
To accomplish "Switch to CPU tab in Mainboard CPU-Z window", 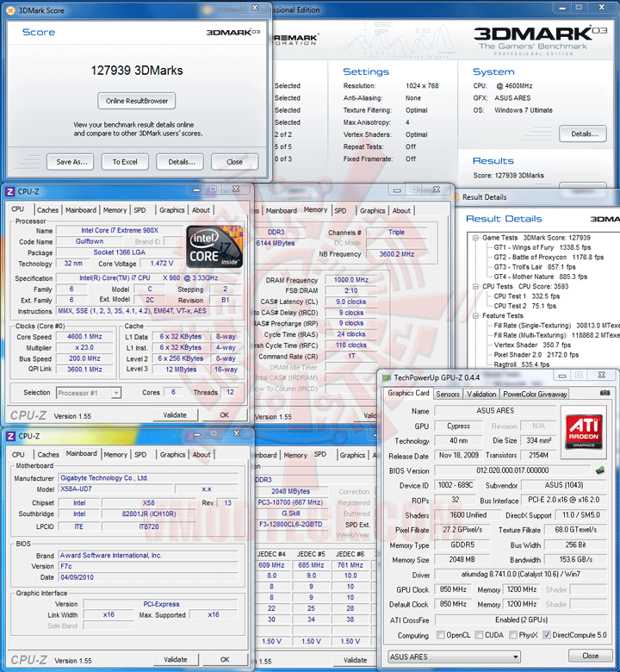I will (18, 454).
